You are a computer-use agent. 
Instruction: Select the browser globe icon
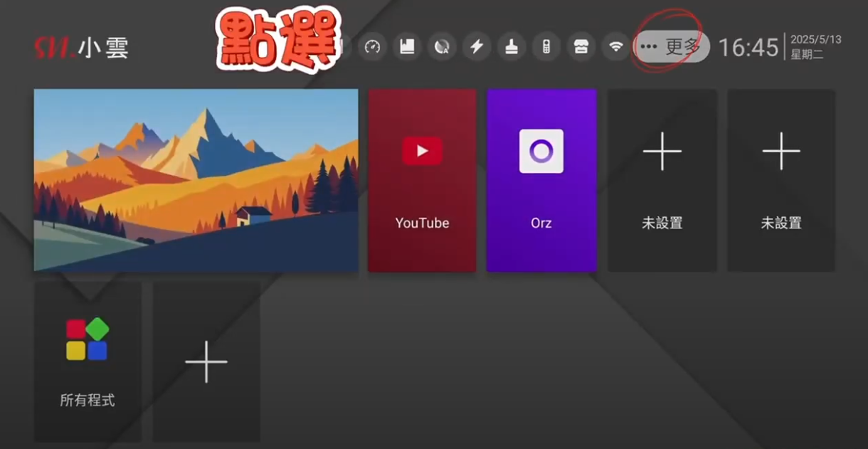(442, 48)
